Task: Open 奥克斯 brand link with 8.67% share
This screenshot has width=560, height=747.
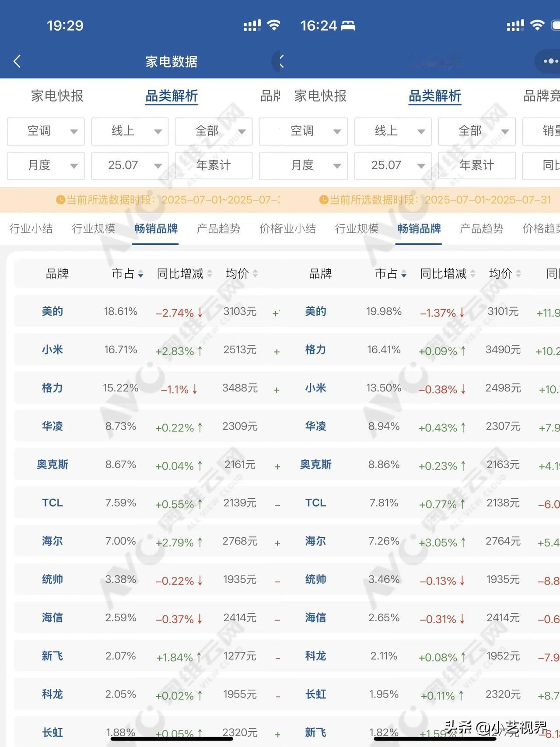Action: (x=52, y=465)
